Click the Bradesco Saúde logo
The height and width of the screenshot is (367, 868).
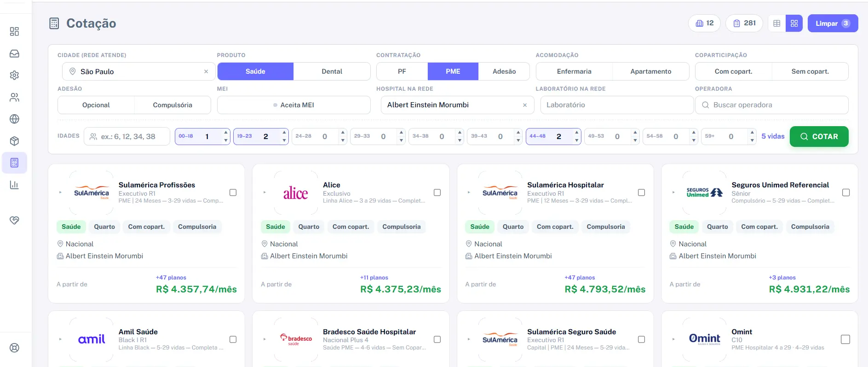click(x=295, y=340)
